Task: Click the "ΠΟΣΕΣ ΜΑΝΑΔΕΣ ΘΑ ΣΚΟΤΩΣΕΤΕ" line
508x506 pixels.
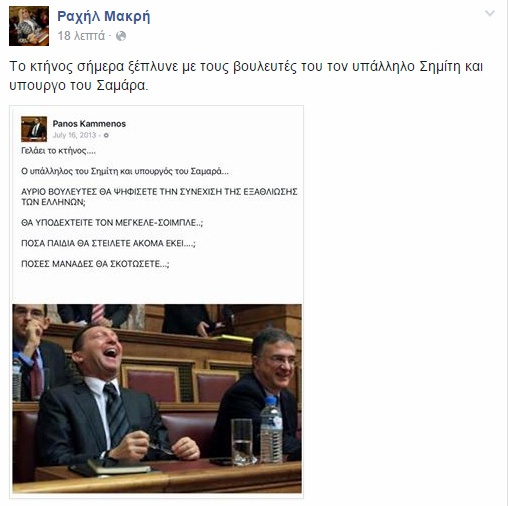Action: click(95, 264)
